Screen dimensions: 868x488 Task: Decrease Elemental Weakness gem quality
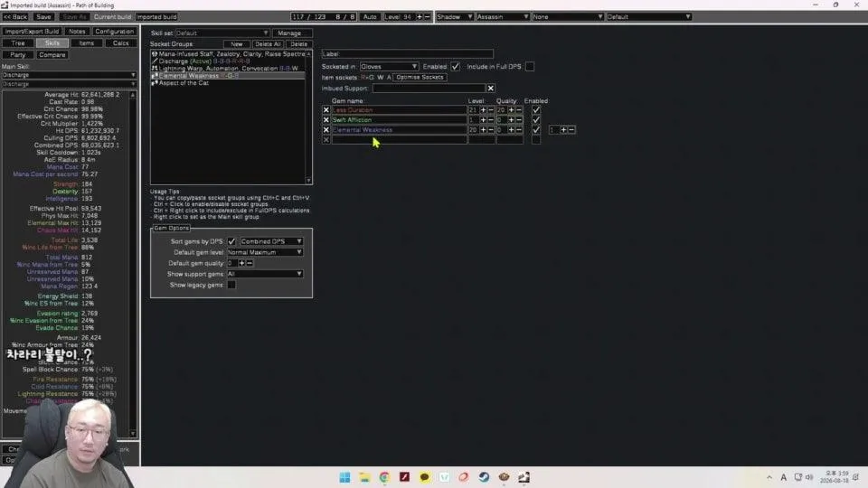coord(519,130)
